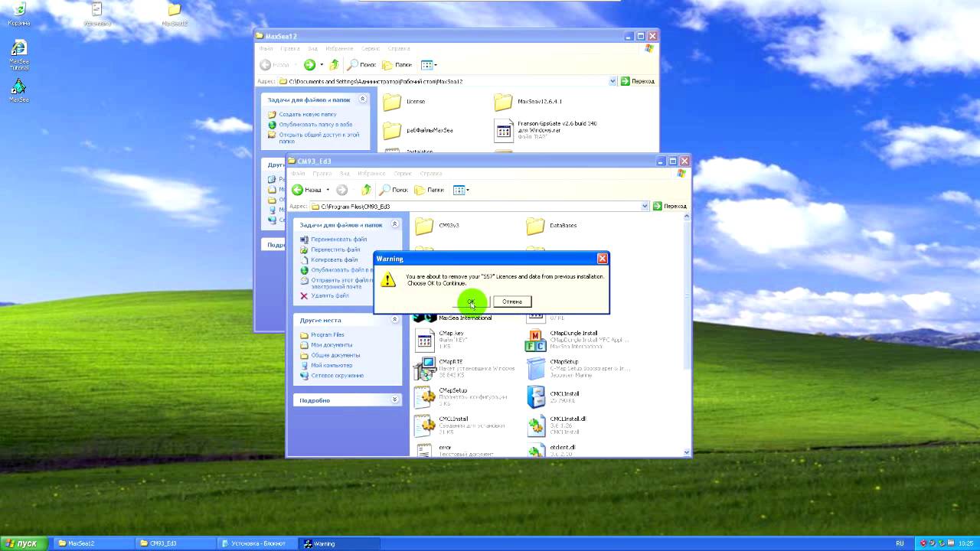Switch to MaxSea12 taskbar button
The width and height of the screenshot is (980, 551).
[x=93, y=543]
